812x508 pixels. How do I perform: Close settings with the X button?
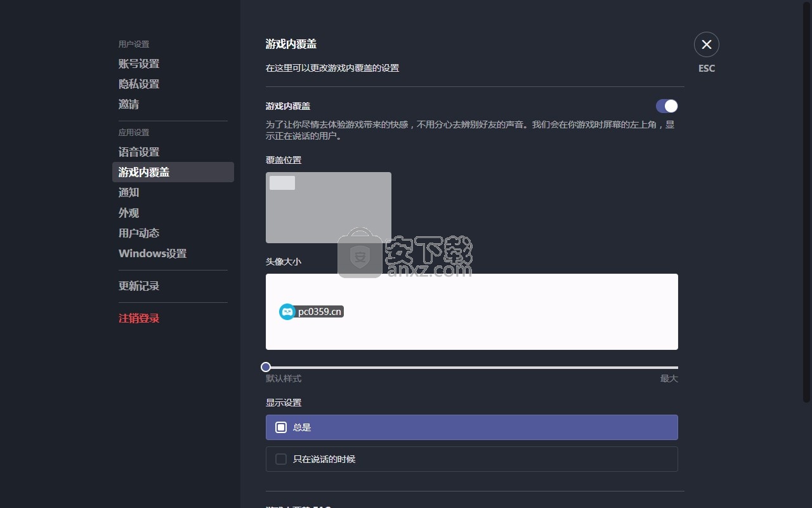706,44
